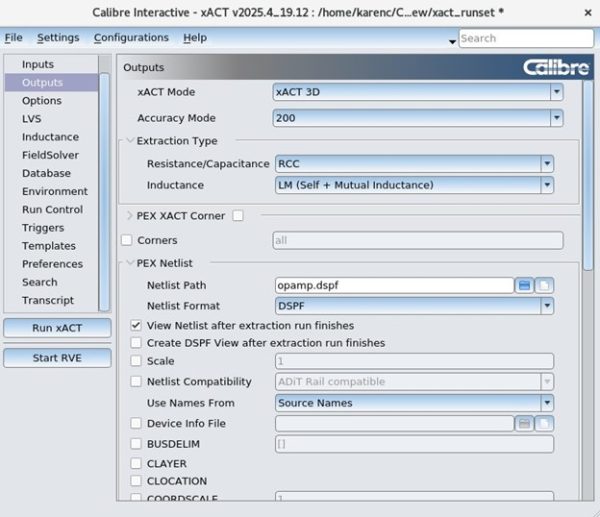Close the Calibre Interactive window
Screen dimensions: 600x517
click(x=588, y=13)
